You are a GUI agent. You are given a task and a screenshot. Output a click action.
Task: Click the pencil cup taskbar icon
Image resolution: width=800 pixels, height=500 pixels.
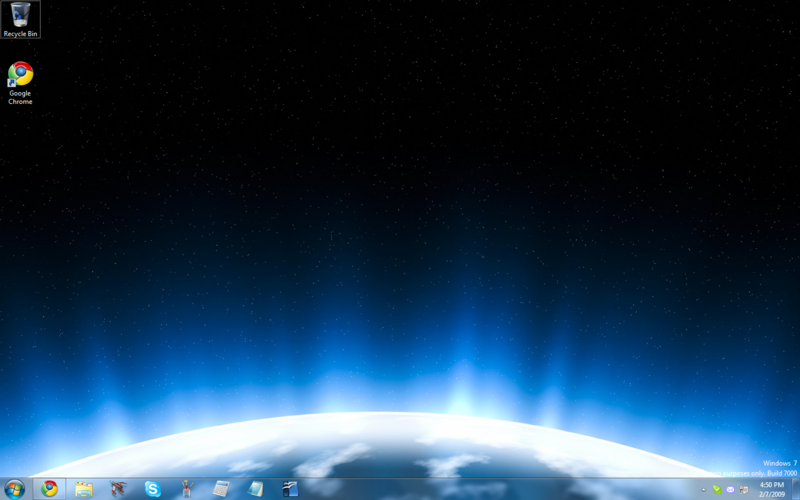(x=186, y=489)
